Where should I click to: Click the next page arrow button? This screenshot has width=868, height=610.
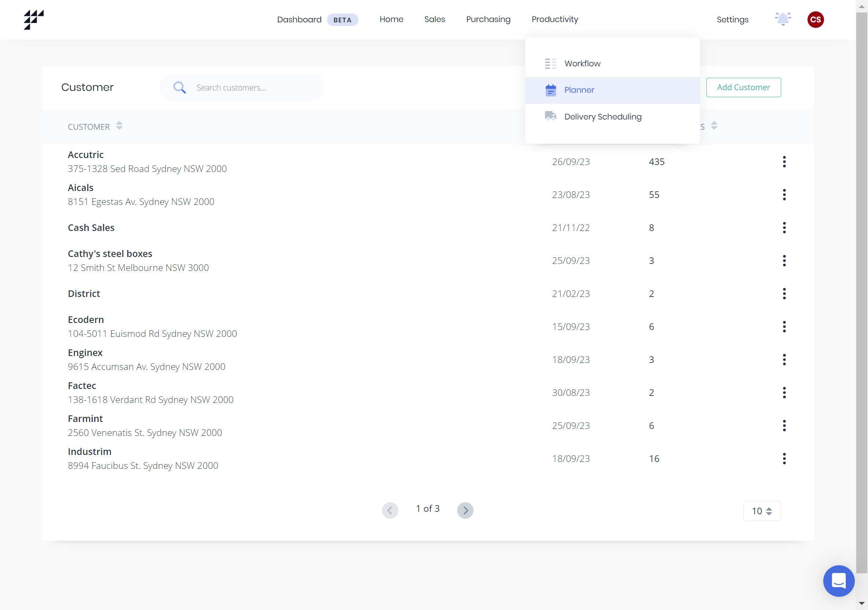point(466,509)
